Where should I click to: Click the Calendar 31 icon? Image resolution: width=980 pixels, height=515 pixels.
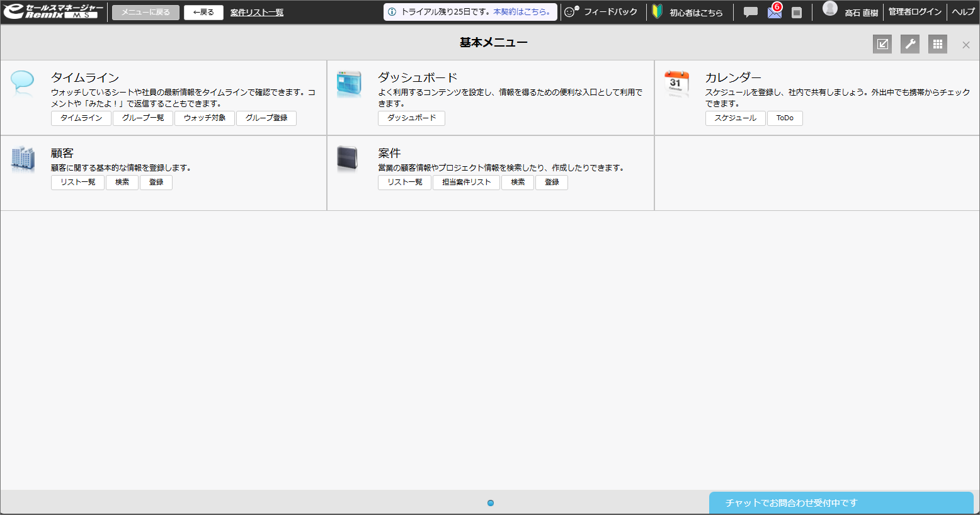coord(676,84)
